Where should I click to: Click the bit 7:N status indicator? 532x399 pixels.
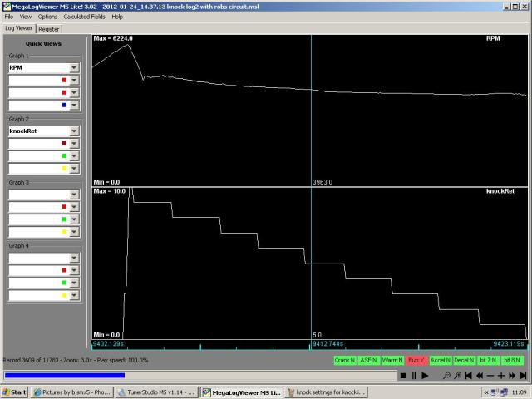tap(488, 360)
